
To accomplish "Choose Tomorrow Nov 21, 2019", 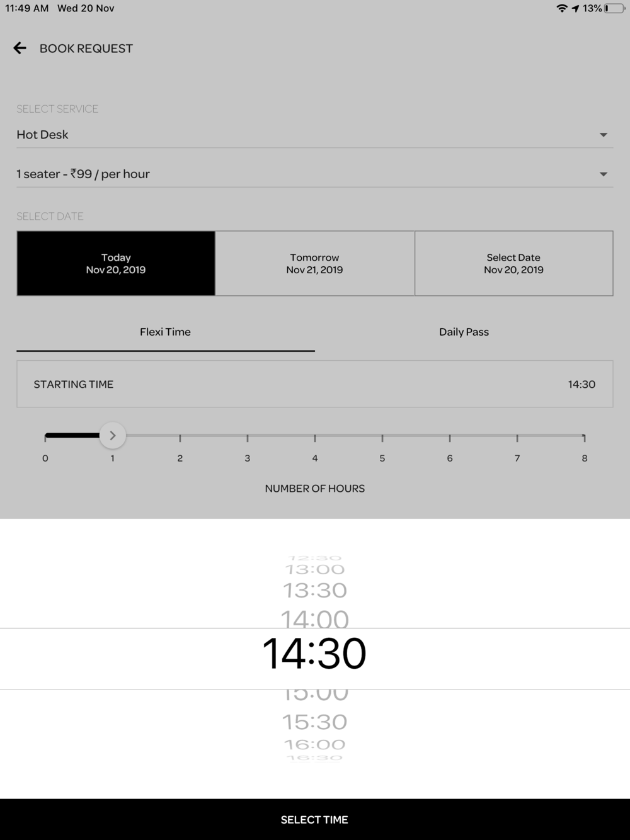I will tap(314, 263).
